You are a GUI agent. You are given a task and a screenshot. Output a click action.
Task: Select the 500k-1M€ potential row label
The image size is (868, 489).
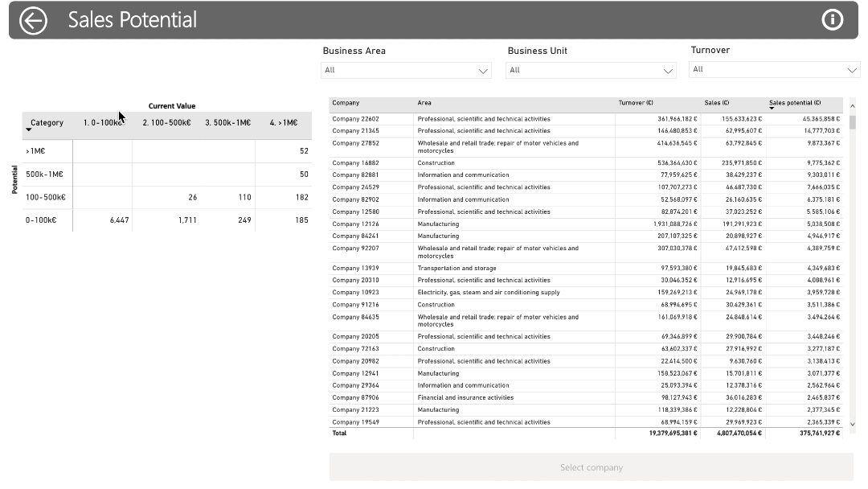tap(44, 175)
